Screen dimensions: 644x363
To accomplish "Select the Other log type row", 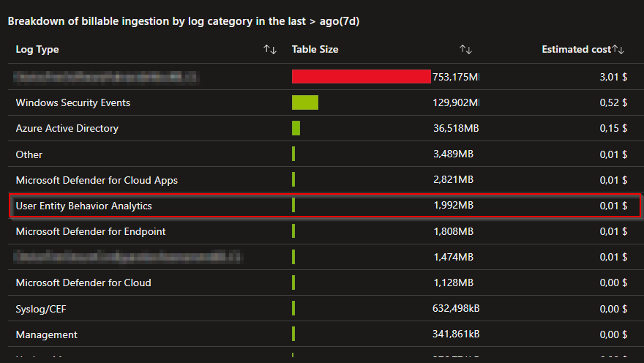I will pos(326,154).
